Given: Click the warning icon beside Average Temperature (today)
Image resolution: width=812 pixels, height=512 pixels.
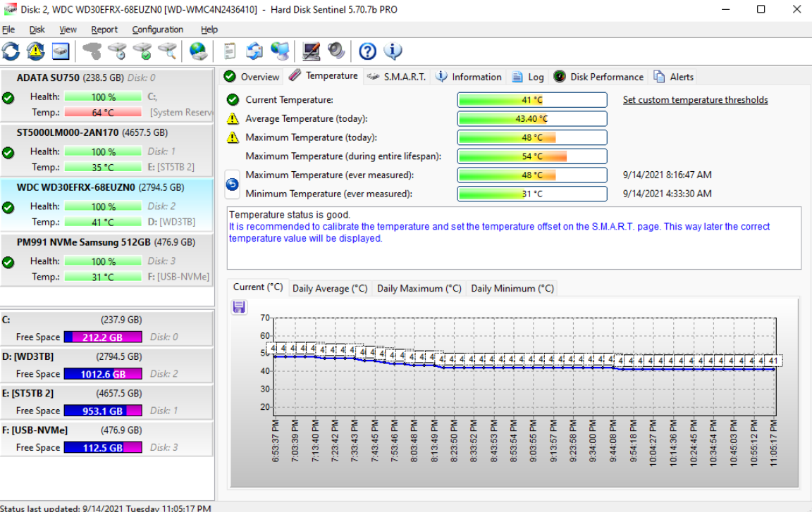Looking at the screenshot, I should coord(233,118).
